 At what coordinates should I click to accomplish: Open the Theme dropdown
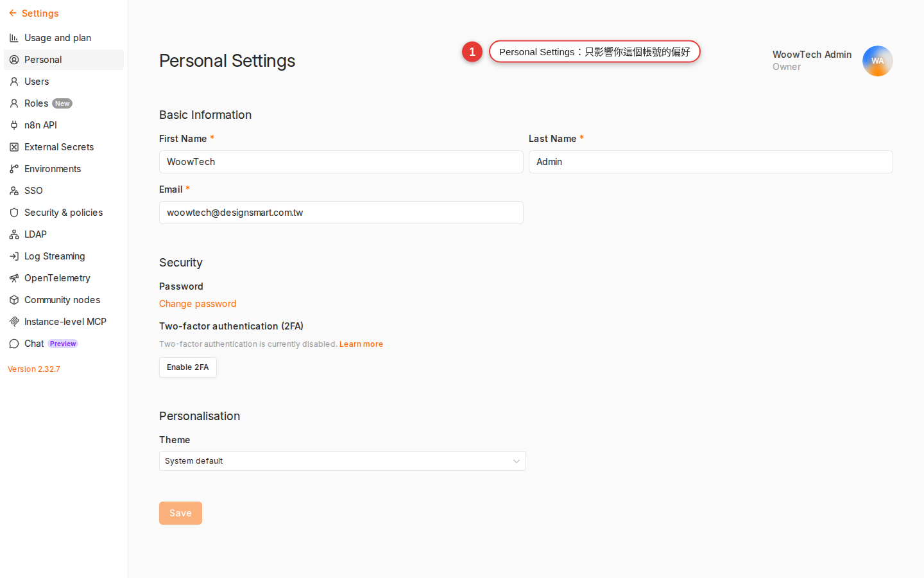pos(343,461)
